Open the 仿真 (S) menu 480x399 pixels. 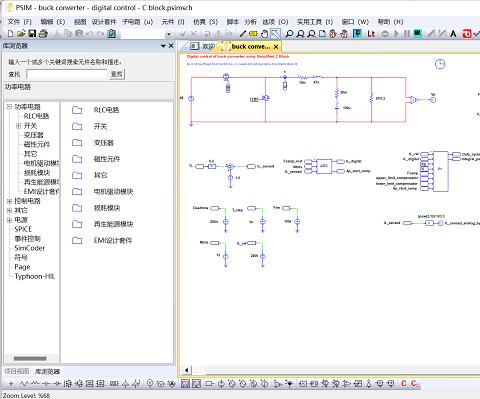[x=205, y=22]
